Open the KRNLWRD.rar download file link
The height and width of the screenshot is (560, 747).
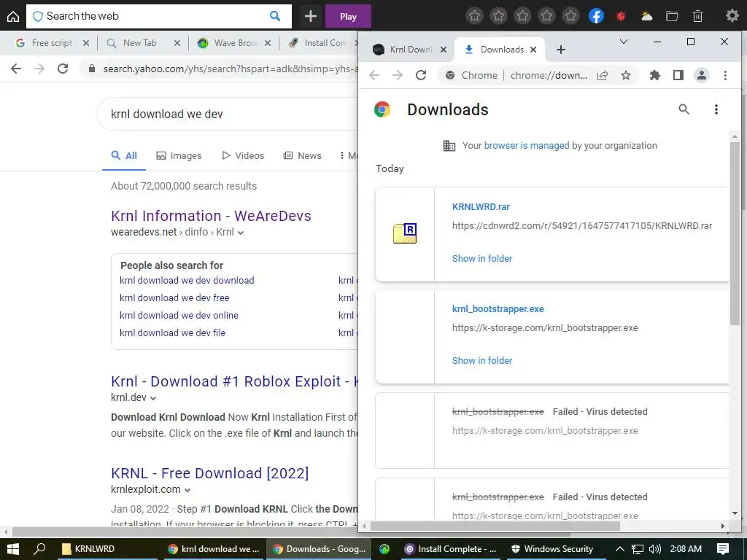481,206
